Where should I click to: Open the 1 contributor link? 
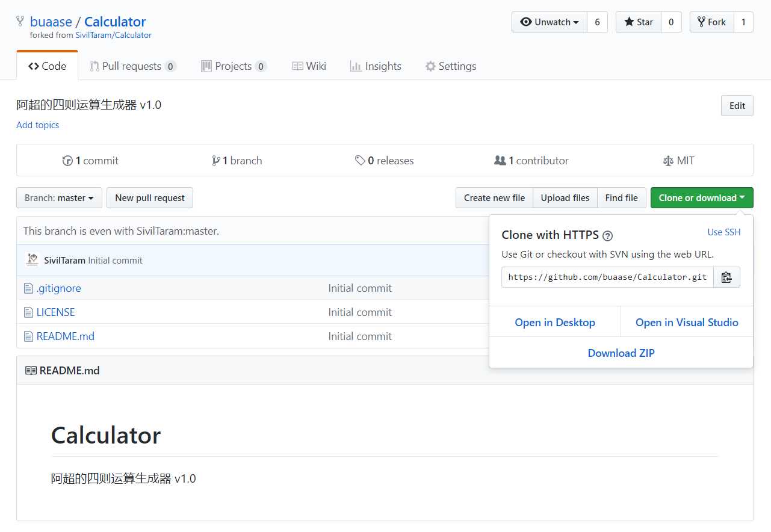pyautogui.click(x=531, y=161)
